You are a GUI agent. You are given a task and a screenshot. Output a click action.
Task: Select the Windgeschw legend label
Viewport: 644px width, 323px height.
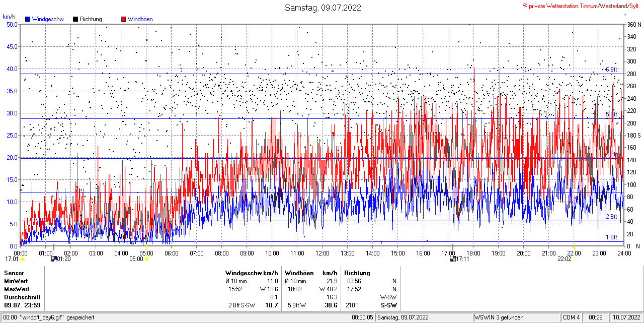(48, 19)
